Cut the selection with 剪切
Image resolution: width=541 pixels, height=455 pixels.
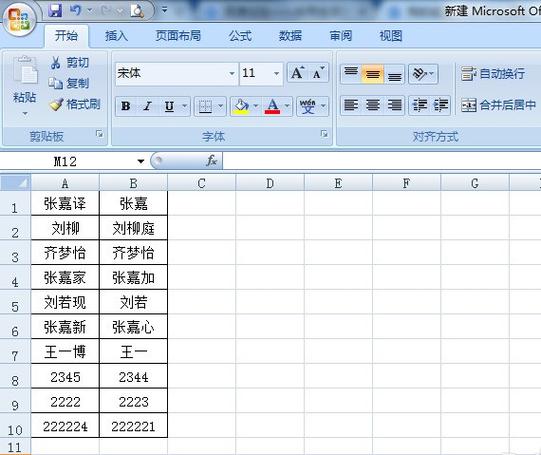70,63
